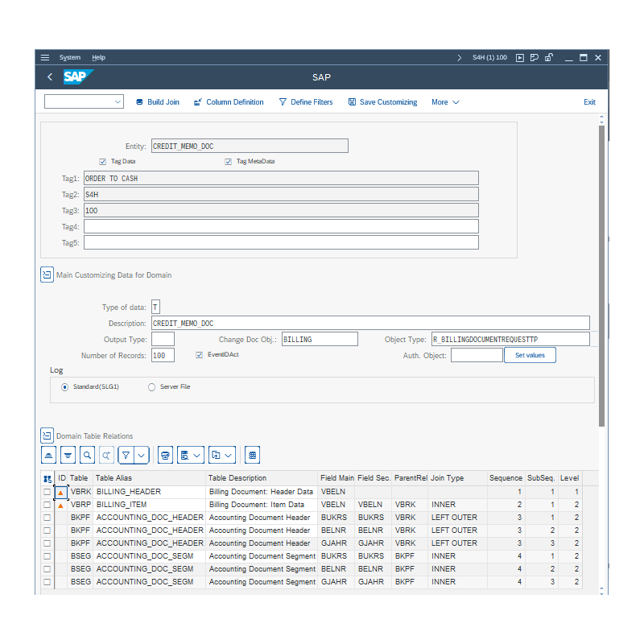This screenshot has height=644, width=644.
Task: Click the orange triangle in VBRP row
Action: [x=61, y=506]
